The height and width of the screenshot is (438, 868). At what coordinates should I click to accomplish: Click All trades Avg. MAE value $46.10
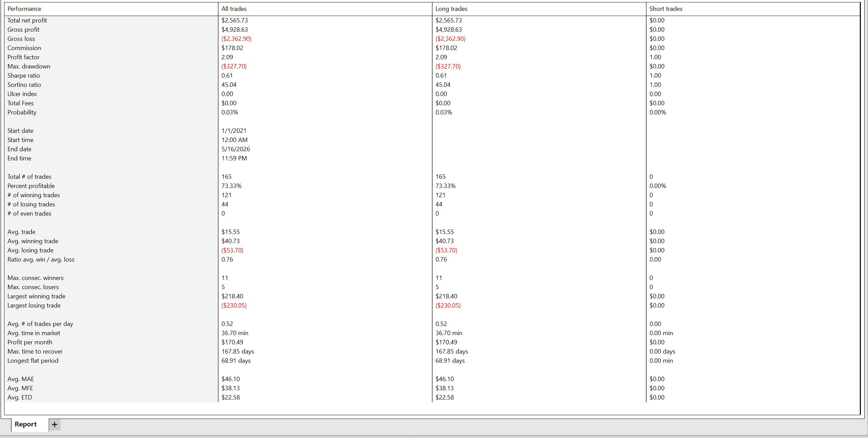[231, 379]
